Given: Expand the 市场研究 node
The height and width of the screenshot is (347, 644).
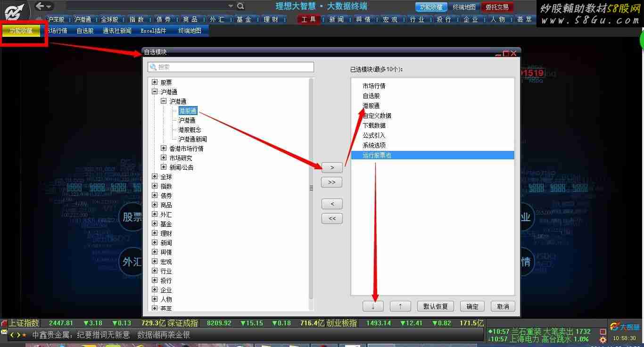Looking at the screenshot, I should tap(164, 157).
